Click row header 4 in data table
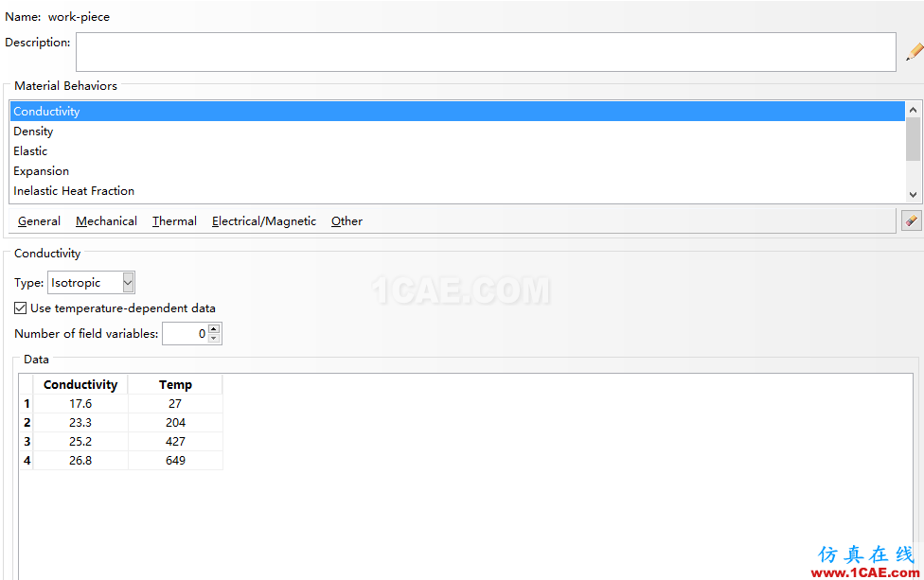924x580 pixels. click(x=27, y=461)
